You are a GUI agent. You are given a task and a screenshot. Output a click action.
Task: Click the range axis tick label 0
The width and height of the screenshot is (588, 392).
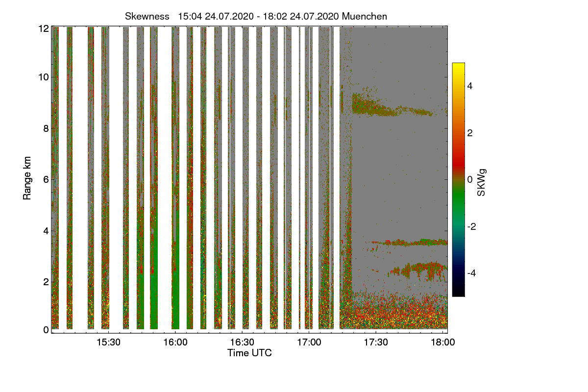47,330
